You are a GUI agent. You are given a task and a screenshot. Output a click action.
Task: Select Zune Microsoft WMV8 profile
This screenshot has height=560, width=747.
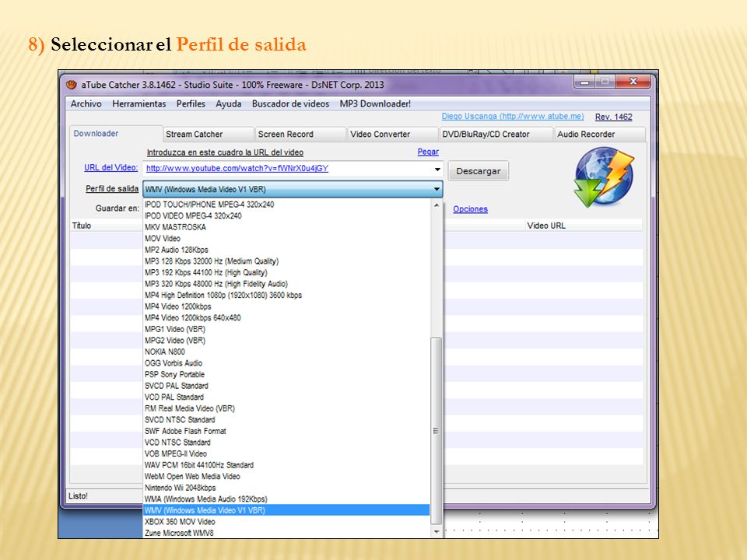[x=286, y=534]
